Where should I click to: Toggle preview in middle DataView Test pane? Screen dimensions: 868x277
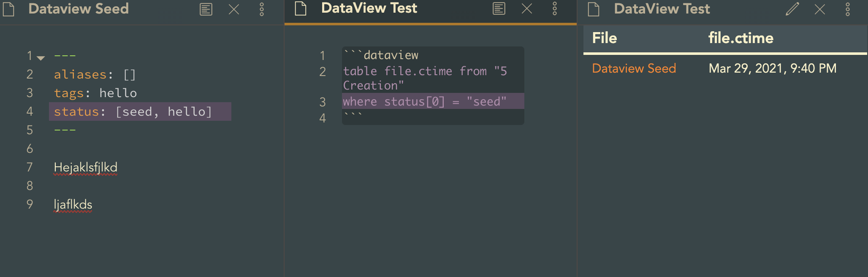coord(499,8)
